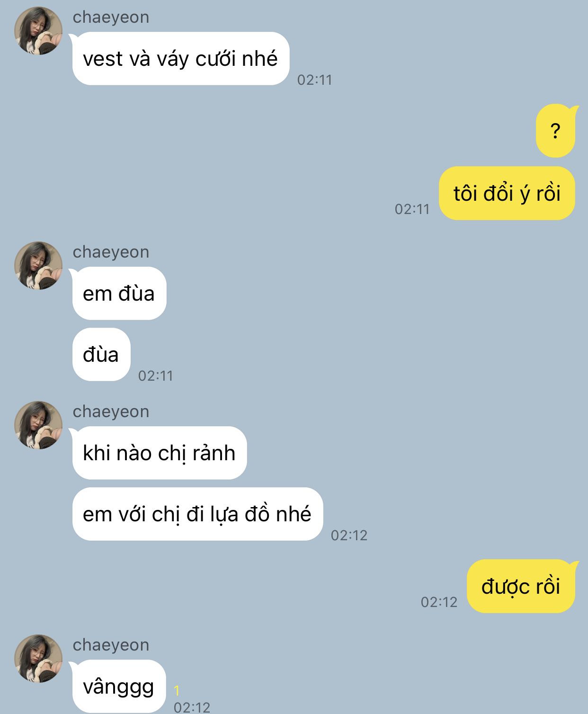Open chaeyeon's profile picture next to 'em đùa'
The height and width of the screenshot is (714, 588).
pyautogui.click(x=38, y=266)
